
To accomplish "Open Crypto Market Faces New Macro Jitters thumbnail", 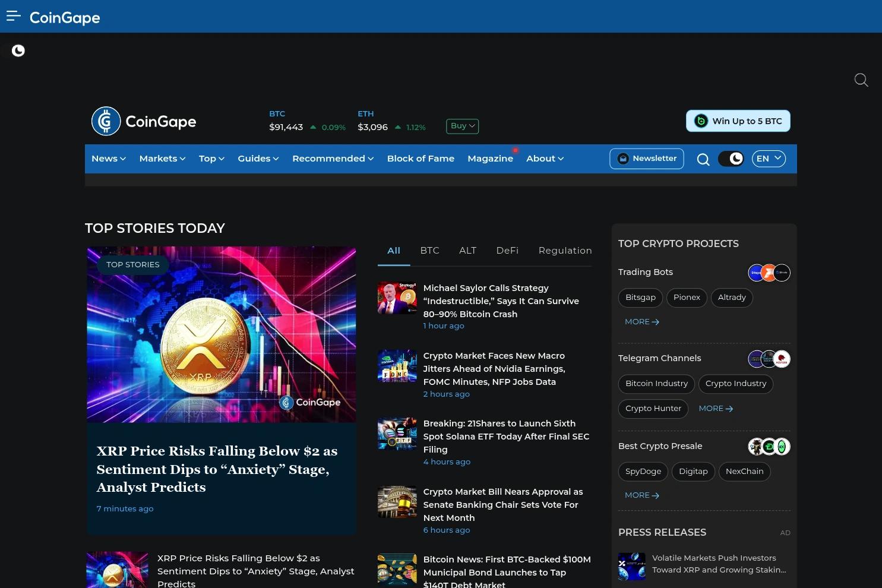I will click(397, 366).
